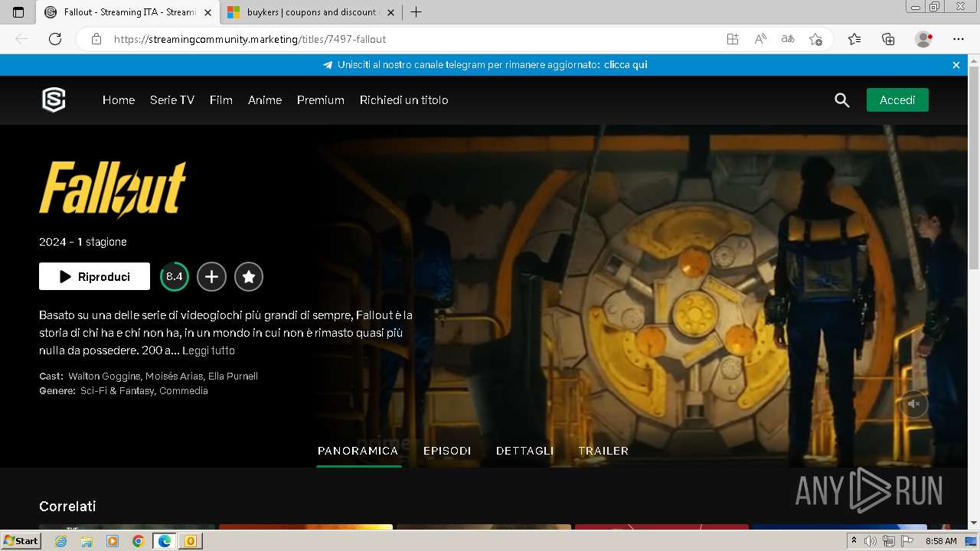980x551 pixels.
Task: Switch to the DETTAGLI tab
Action: pos(524,451)
